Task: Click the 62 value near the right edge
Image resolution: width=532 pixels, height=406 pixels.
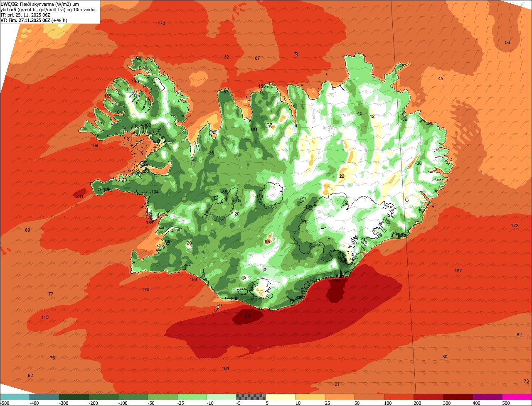Action: pyautogui.click(x=519, y=335)
